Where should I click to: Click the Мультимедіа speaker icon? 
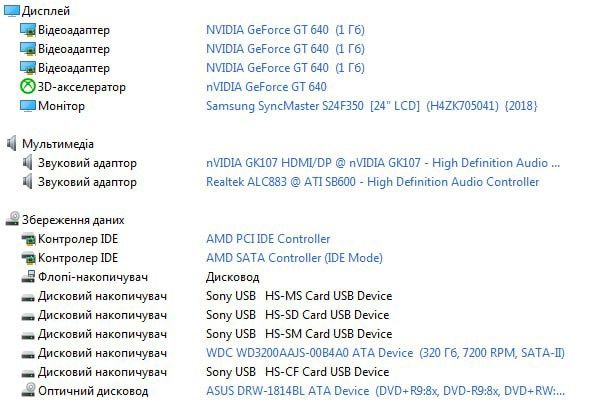(12, 144)
